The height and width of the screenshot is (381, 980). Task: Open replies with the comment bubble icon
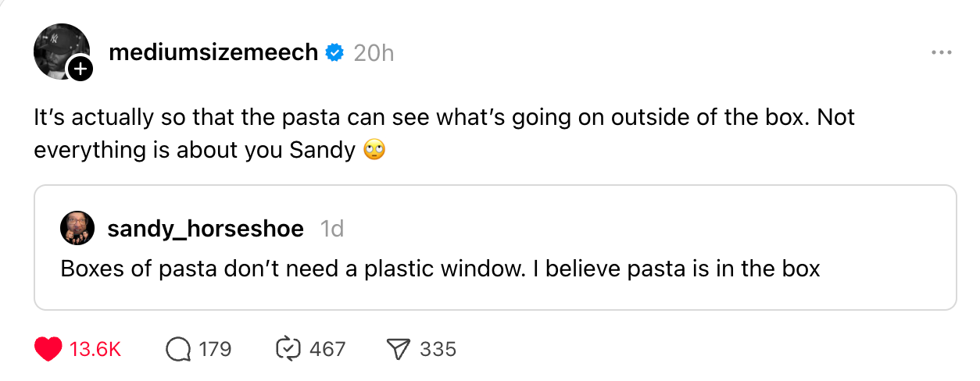click(178, 349)
